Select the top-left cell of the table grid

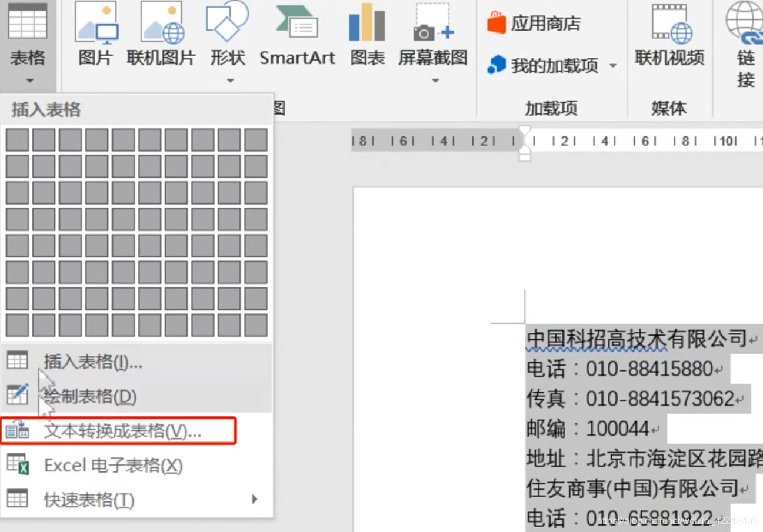pos(17,140)
